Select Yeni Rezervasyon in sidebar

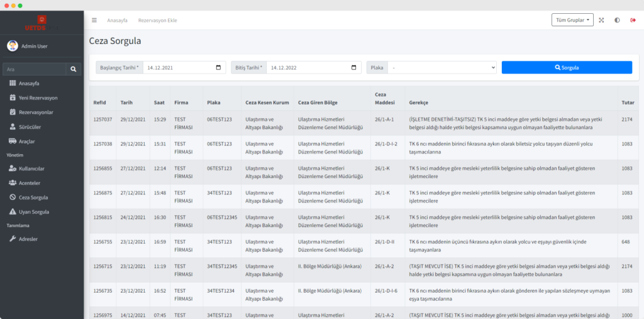pyautogui.click(x=38, y=98)
